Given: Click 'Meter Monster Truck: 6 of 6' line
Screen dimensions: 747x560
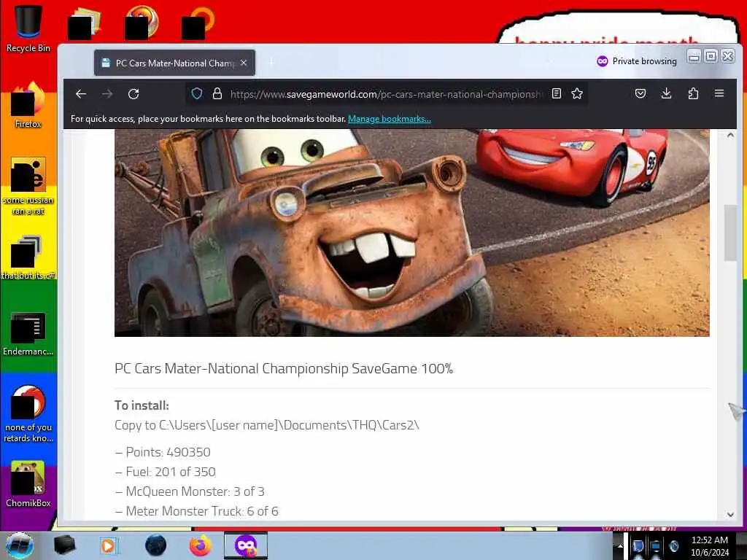Looking at the screenshot, I should [197, 511].
